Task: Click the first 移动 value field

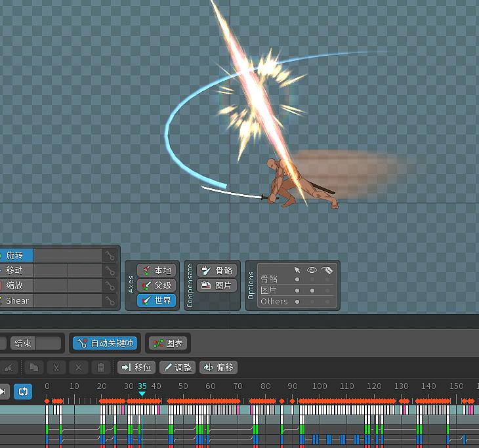Action: click(x=51, y=270)
